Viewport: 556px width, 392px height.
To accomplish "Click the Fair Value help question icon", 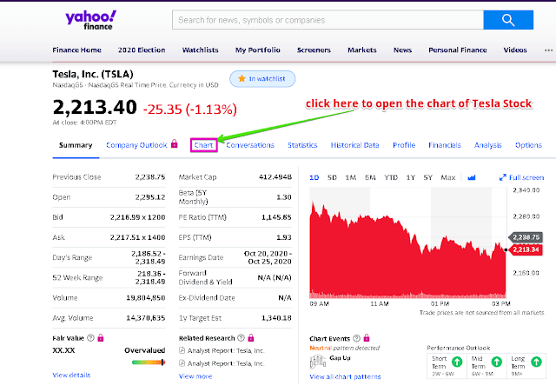I will 90,338.
